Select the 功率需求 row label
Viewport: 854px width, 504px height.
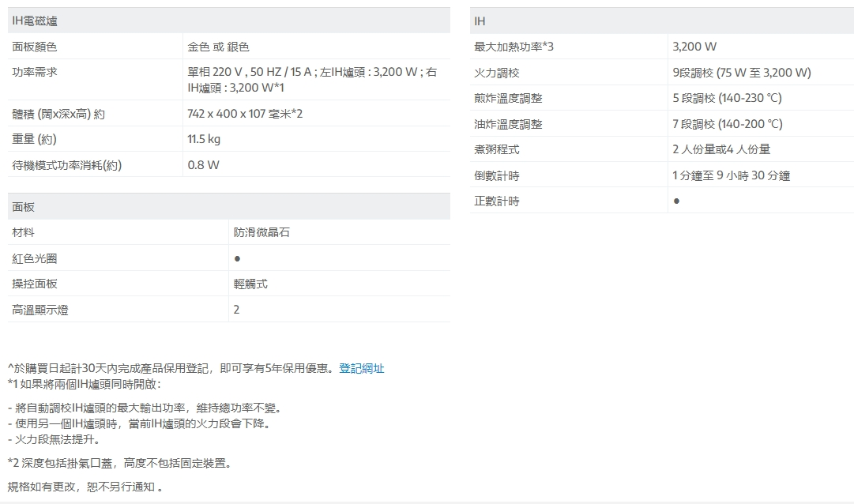coord(35,73)
